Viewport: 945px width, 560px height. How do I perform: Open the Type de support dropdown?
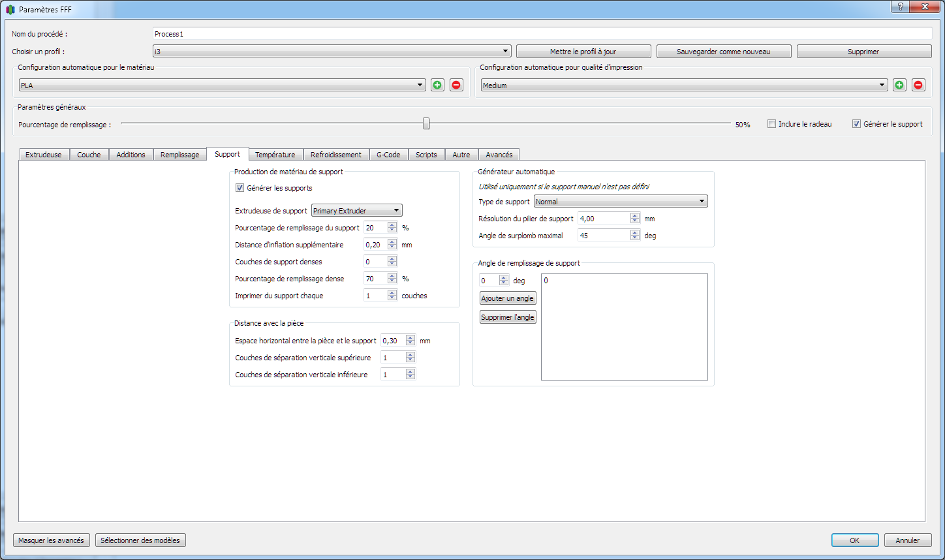click(621, 201)
